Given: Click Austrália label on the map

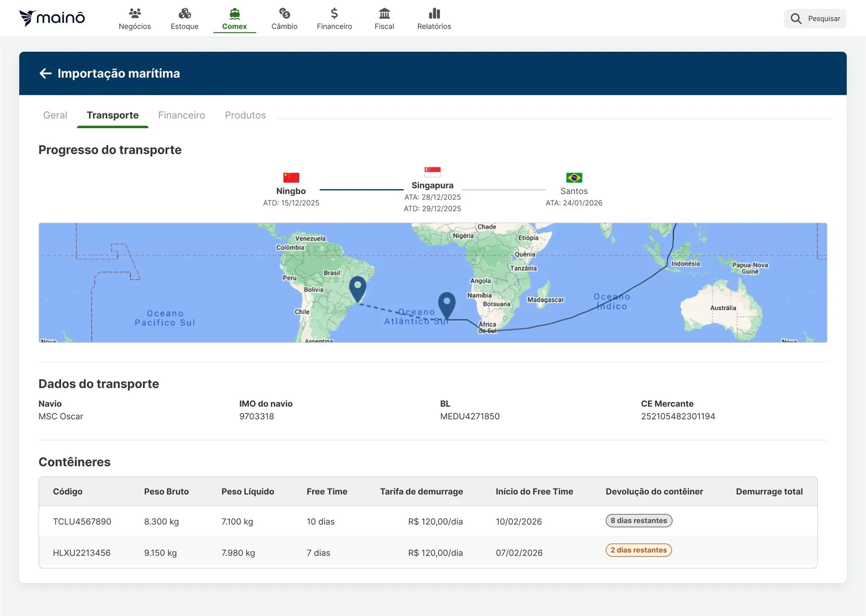Looking at the screenshot, I should (x=723, y=308).
